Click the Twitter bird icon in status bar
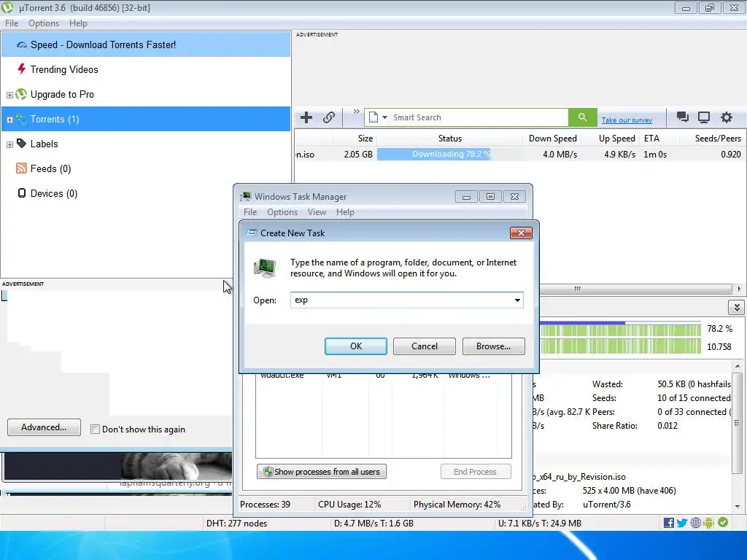The width and height of the screenshot is (747, 560). tap(682, 523)
